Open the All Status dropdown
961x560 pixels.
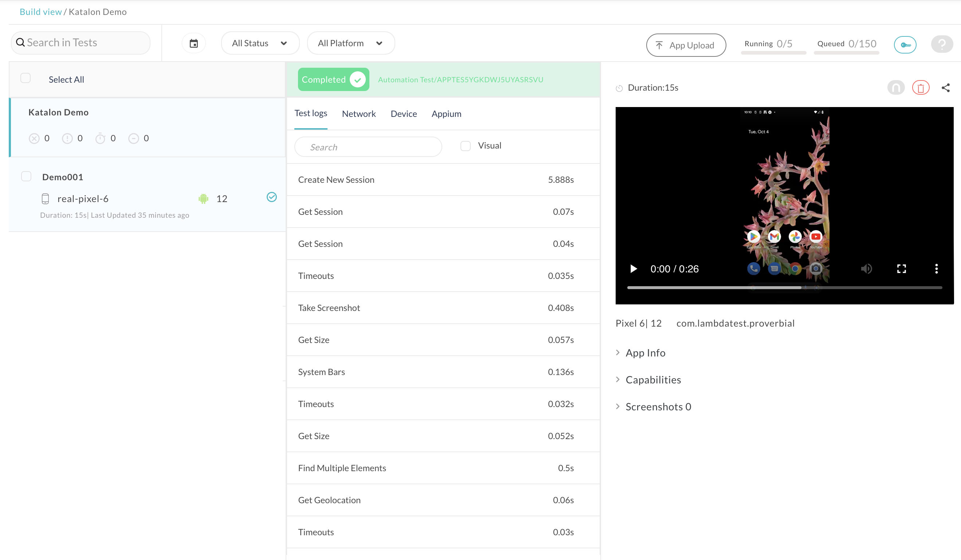click(260, 43)
